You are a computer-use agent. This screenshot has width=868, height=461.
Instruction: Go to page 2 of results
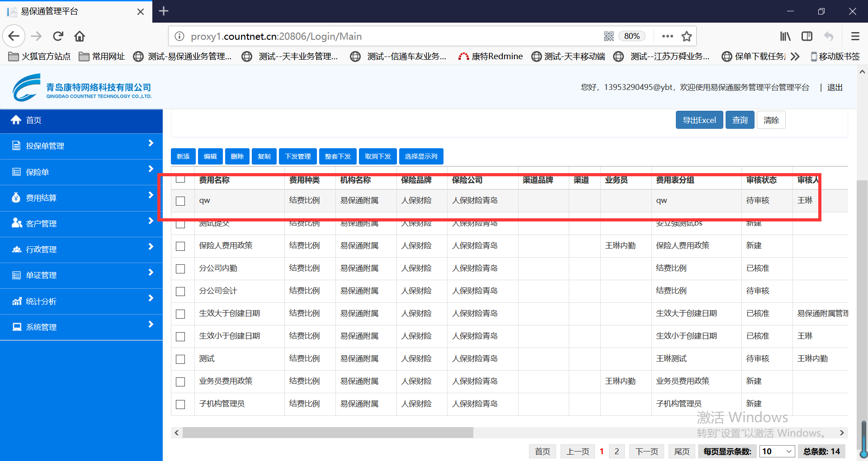(617, 451)
